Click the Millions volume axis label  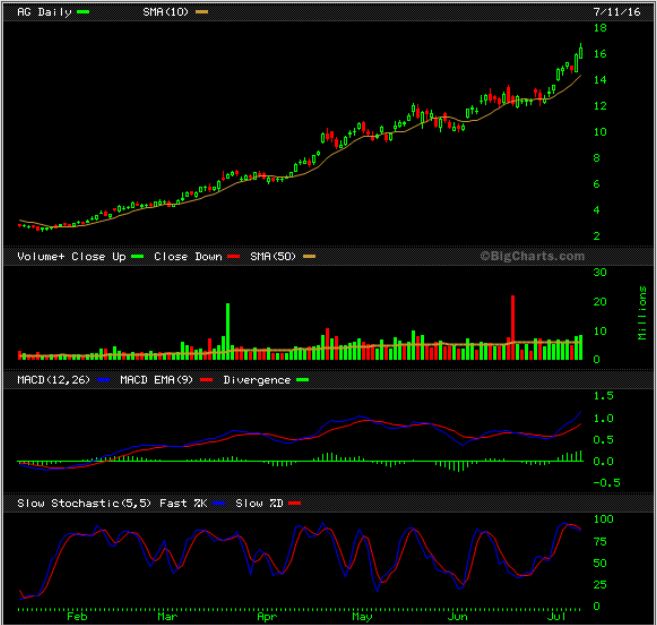point(641,314)
